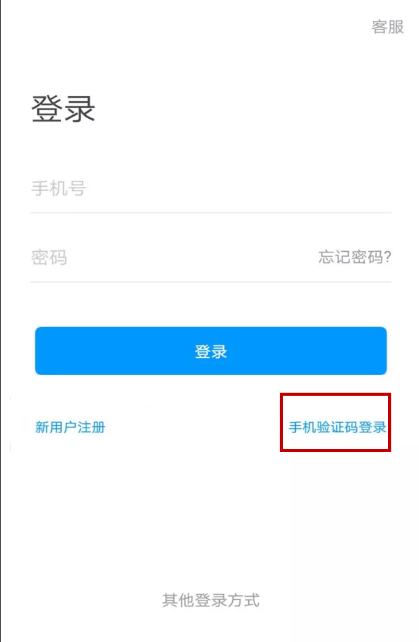Open 客服 customer service link
The width and height of the screenshot is (419, 642).
point(387,27)
